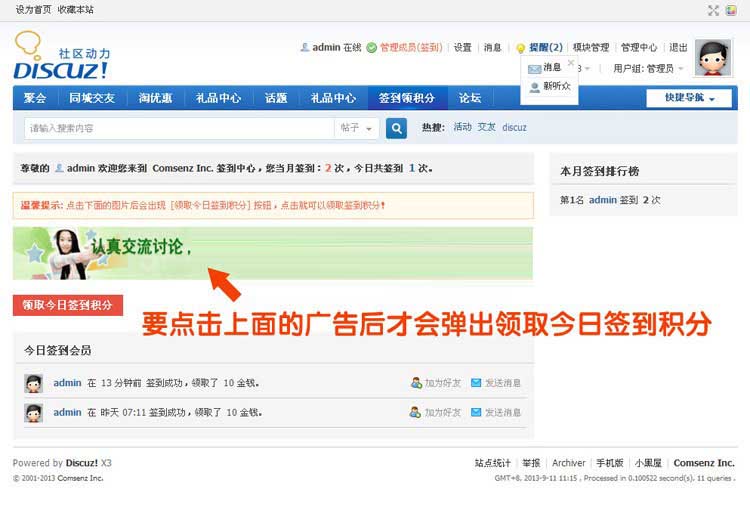Open 消息 in the header bar
The height and width of the screenshot is (523, 750).
coord(492,48)
